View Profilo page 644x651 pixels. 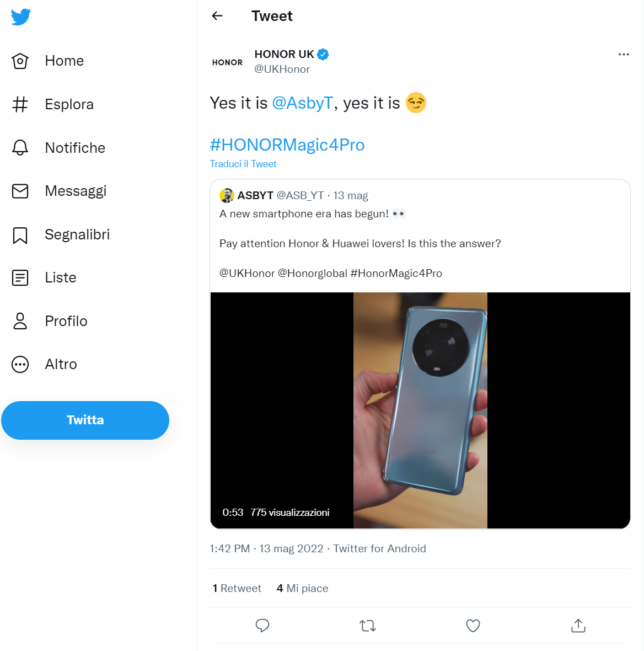pos(66,321)
